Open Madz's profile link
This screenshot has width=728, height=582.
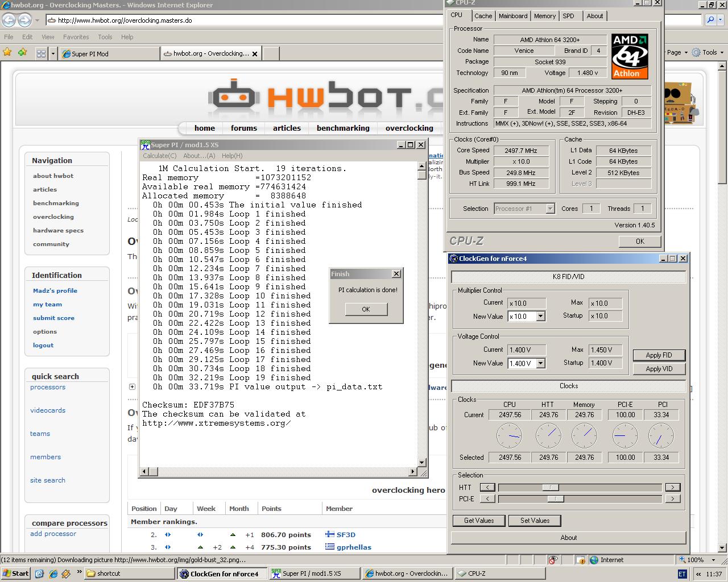pyautogui.click(x=55, y=290)
